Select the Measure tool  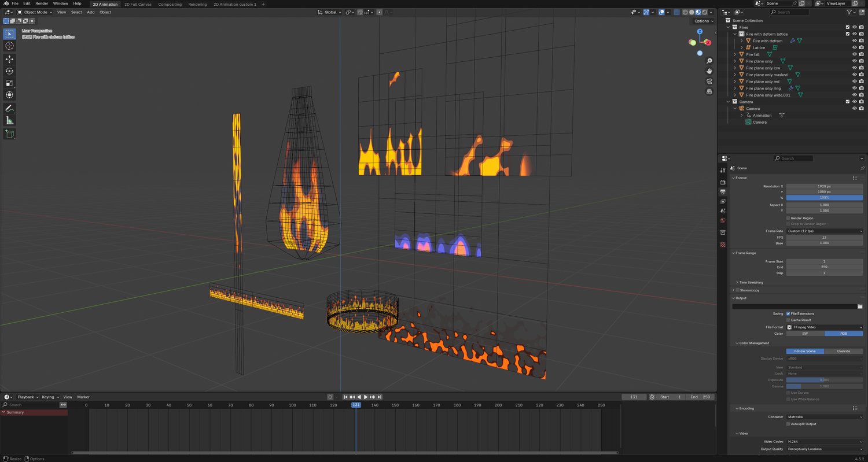click(x=9, y=120)
